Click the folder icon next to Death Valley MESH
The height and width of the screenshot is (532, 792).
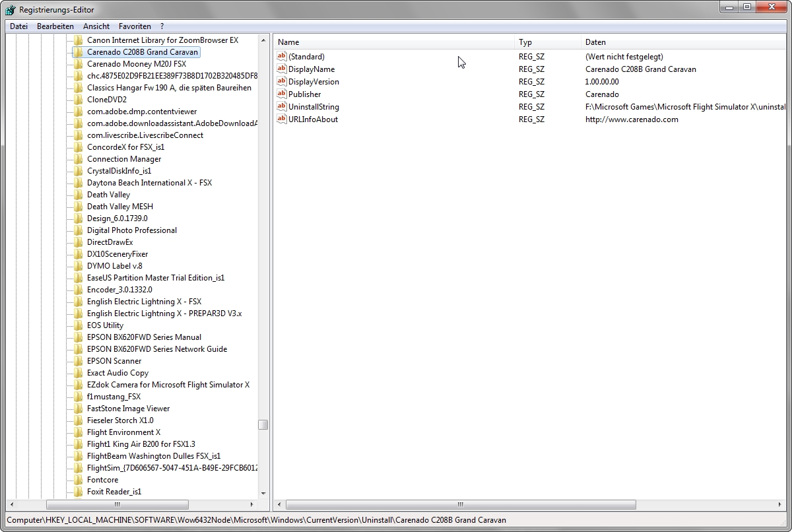pyautogui.click(x=78, y=207)
